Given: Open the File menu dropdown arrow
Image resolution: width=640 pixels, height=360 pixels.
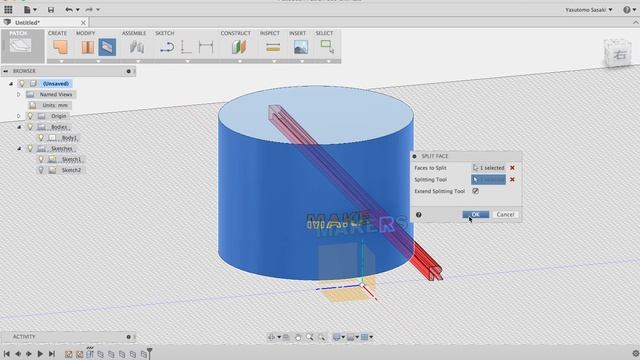Looking at the screenshot, I should (35, 10).
